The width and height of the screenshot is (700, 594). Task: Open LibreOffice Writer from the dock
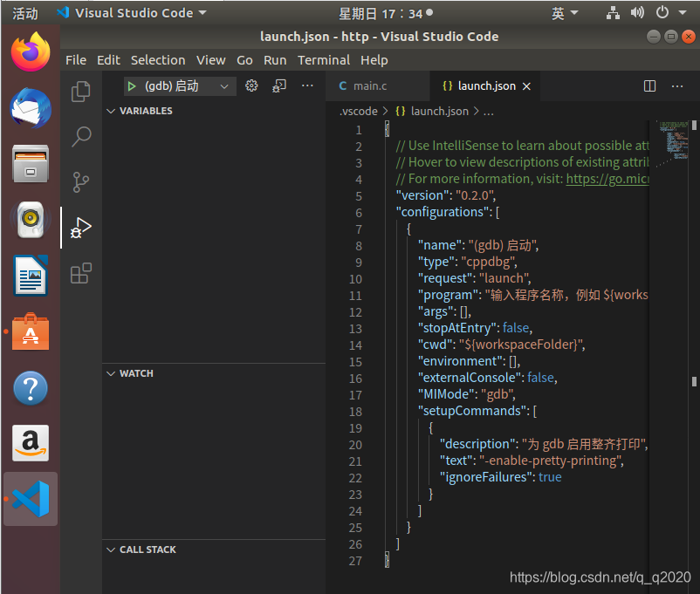coord(31,276)
